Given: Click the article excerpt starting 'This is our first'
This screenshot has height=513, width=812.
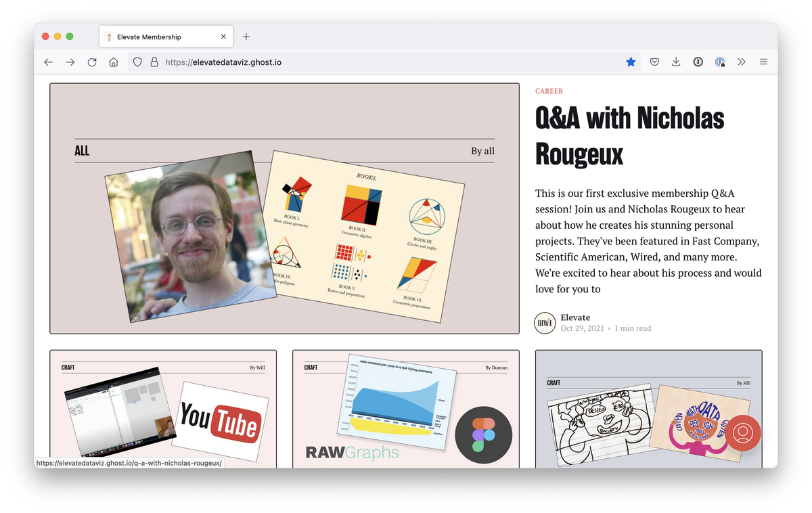Looking at the screenshot, I should click(x=648, y=241).
